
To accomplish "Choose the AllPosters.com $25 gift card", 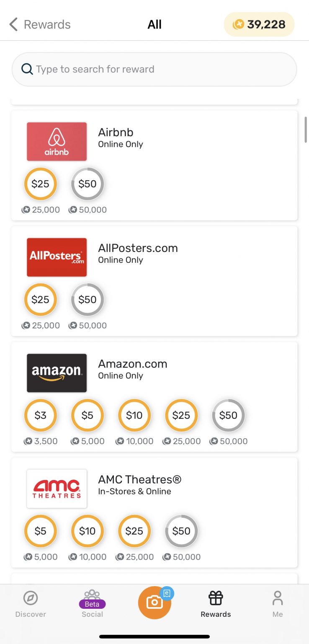I will [40, 299].
